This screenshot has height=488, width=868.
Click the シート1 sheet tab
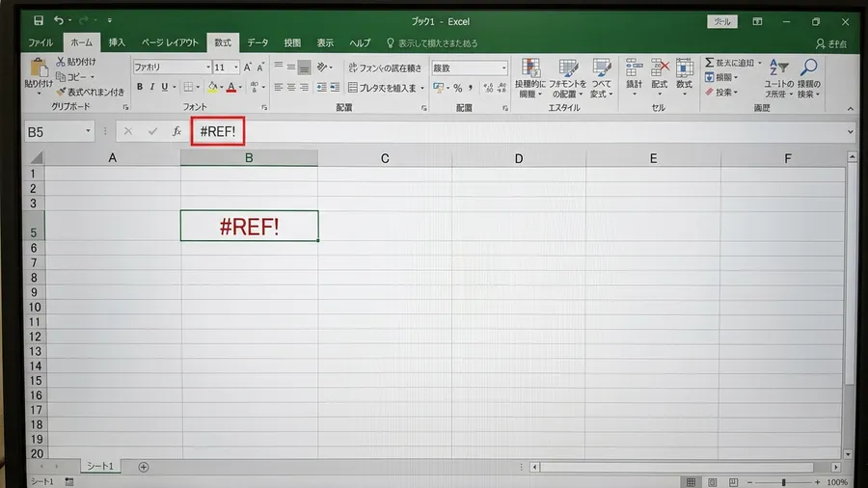tap(100, 467)
